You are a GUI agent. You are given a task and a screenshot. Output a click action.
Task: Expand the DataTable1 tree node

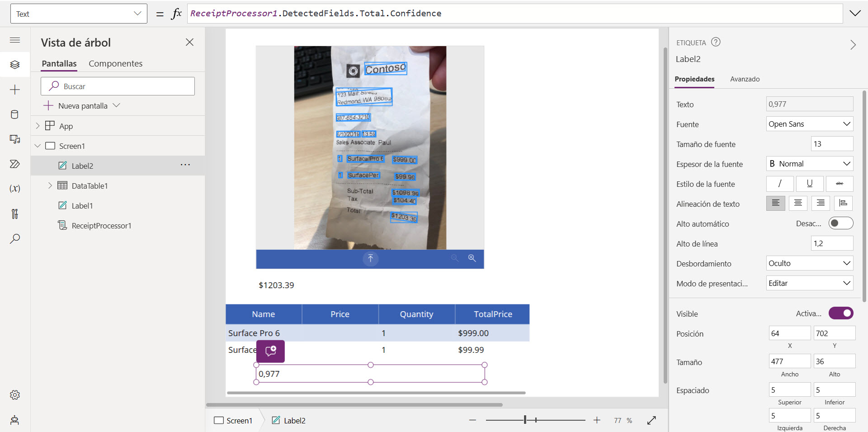[50, 185]
